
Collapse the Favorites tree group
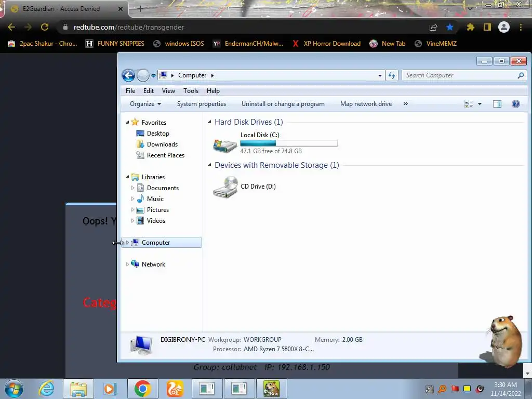tap(127, 122)
